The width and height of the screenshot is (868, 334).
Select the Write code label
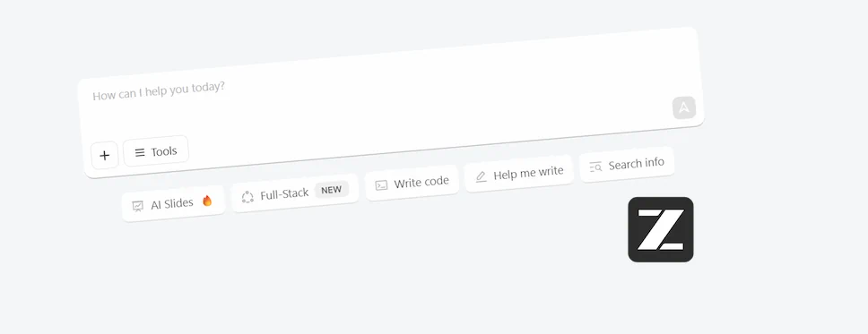(x=421, y=182)
